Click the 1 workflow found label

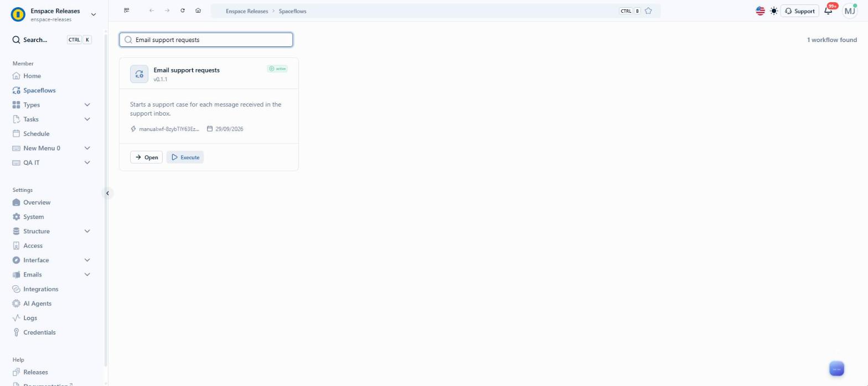click(x=831, y=40)
